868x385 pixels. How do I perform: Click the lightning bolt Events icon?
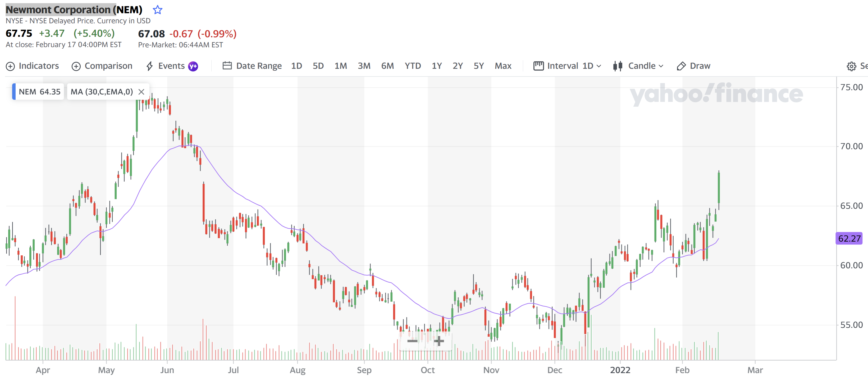pos(150,66)
